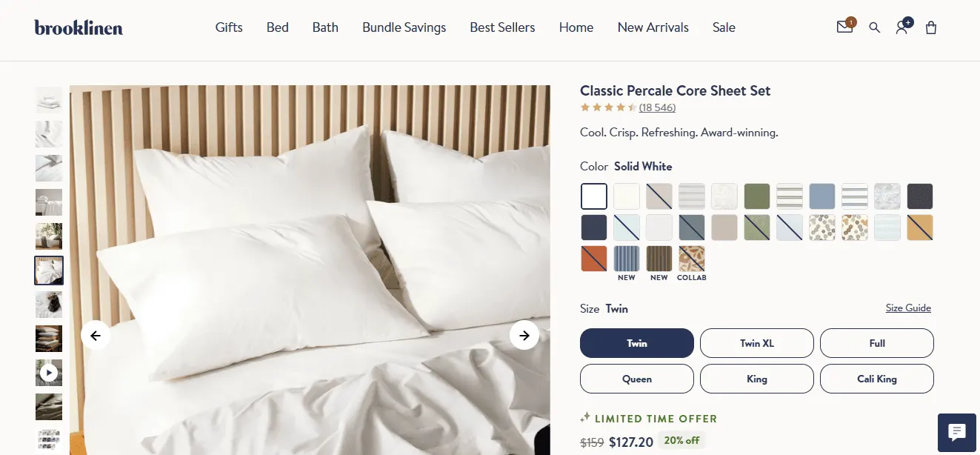Screen dimensions: 980x455
Task: Select the Solid White color swatch
Action: point(593,196)
